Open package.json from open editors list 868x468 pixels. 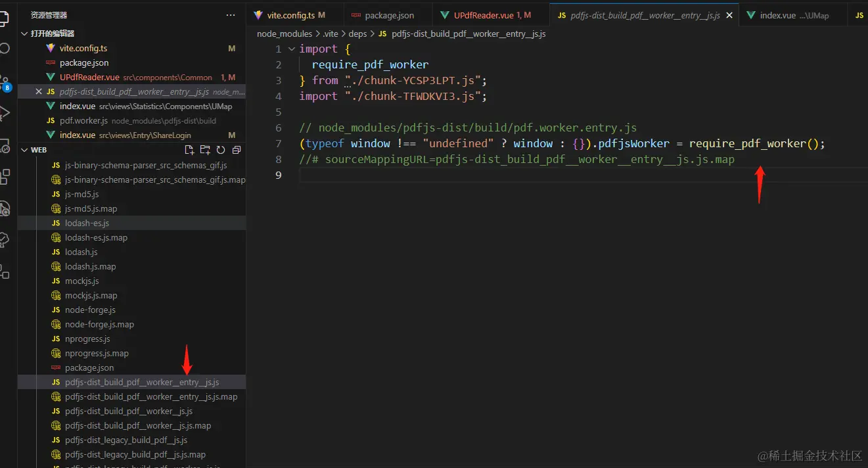[131, 62]
